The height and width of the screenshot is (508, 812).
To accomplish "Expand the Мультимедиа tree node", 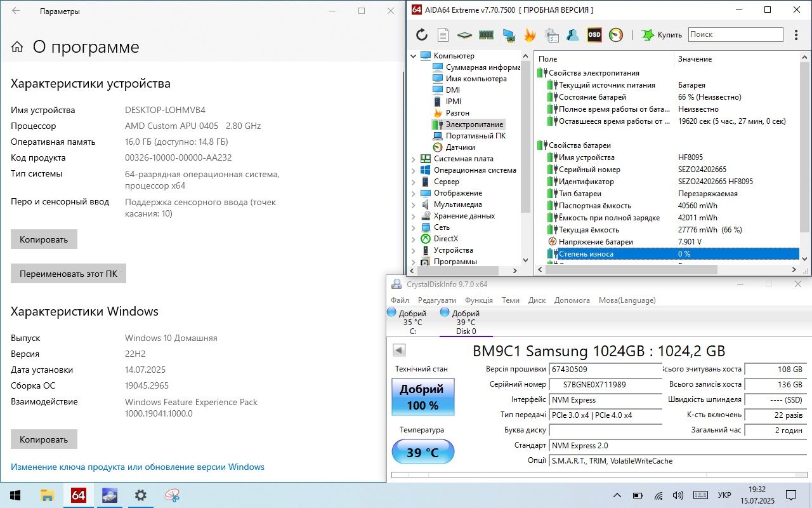I will (414, 204).
